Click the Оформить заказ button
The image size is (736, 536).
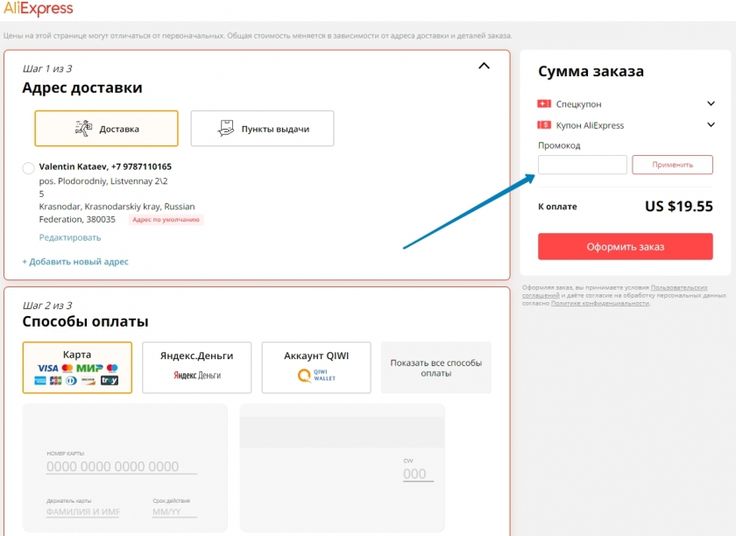[x=625, y=246]
